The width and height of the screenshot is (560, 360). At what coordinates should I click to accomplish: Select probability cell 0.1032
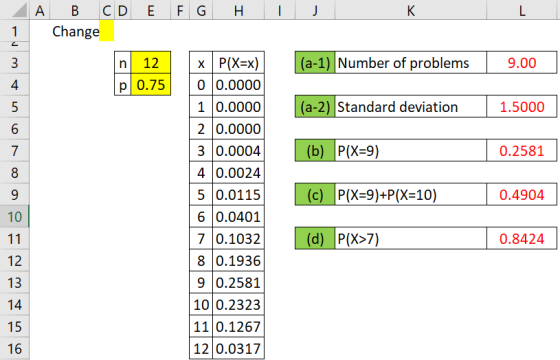click(x=239, y=239)
